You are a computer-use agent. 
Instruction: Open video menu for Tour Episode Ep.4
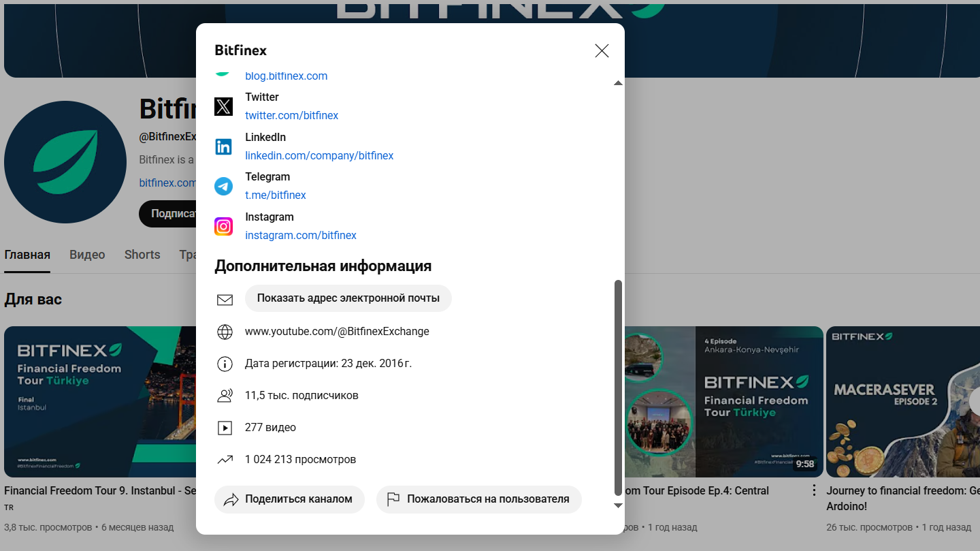click(x=814, y=490)
